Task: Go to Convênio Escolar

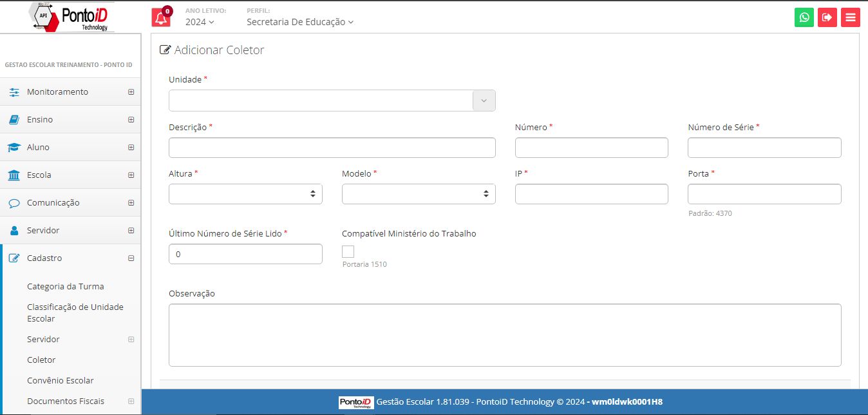Action: (x=61, y=381)
